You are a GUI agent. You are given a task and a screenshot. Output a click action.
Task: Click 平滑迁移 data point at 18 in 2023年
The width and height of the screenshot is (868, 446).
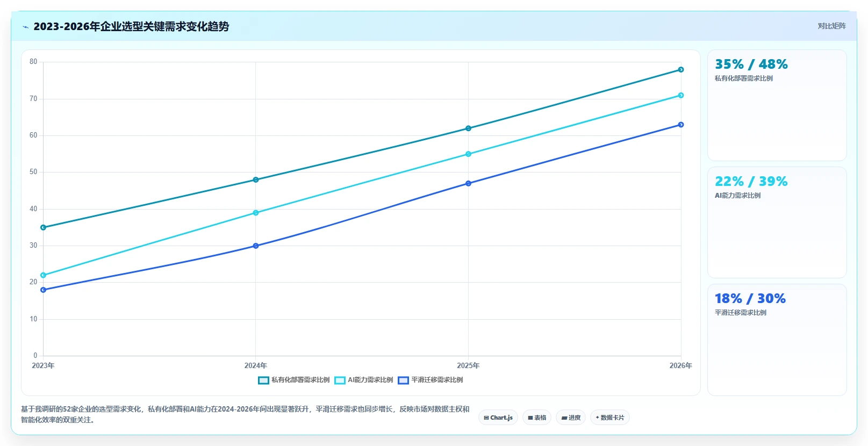point(44,290)
